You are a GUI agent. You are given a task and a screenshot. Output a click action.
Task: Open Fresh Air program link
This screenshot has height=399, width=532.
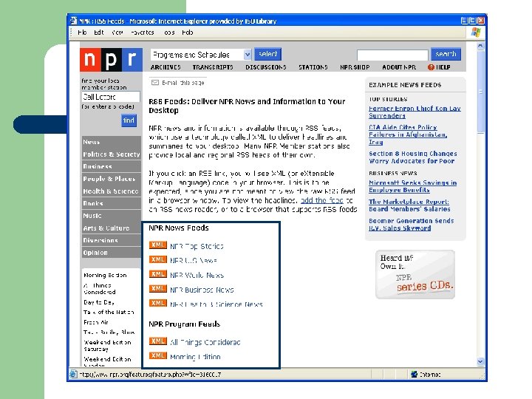(x=96, y=322)
